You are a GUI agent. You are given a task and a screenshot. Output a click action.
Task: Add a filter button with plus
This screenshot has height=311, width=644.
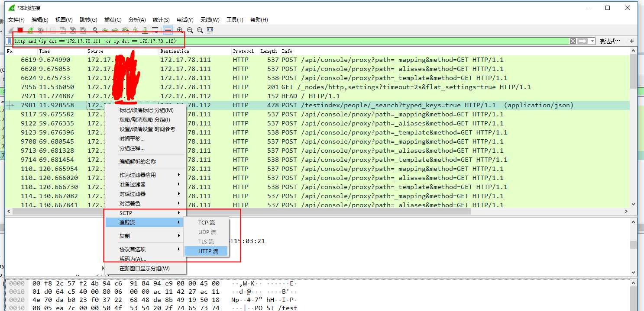(632, 41)
